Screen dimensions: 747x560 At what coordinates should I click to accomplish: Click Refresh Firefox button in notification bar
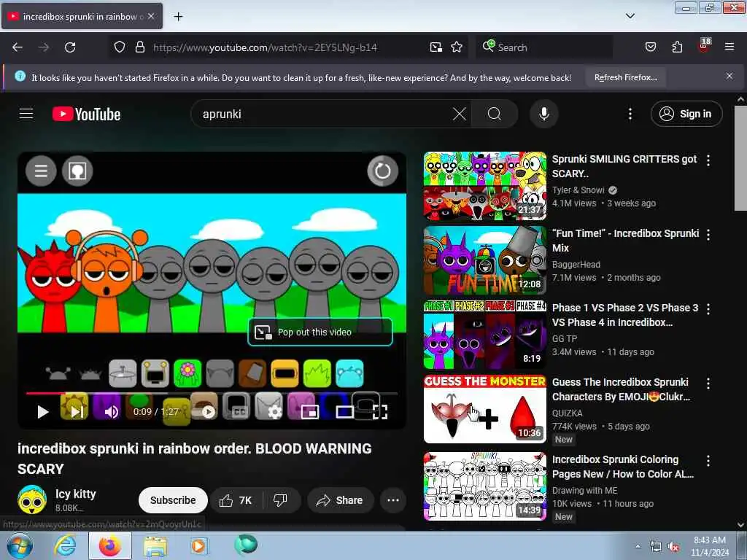pos(625,77)
